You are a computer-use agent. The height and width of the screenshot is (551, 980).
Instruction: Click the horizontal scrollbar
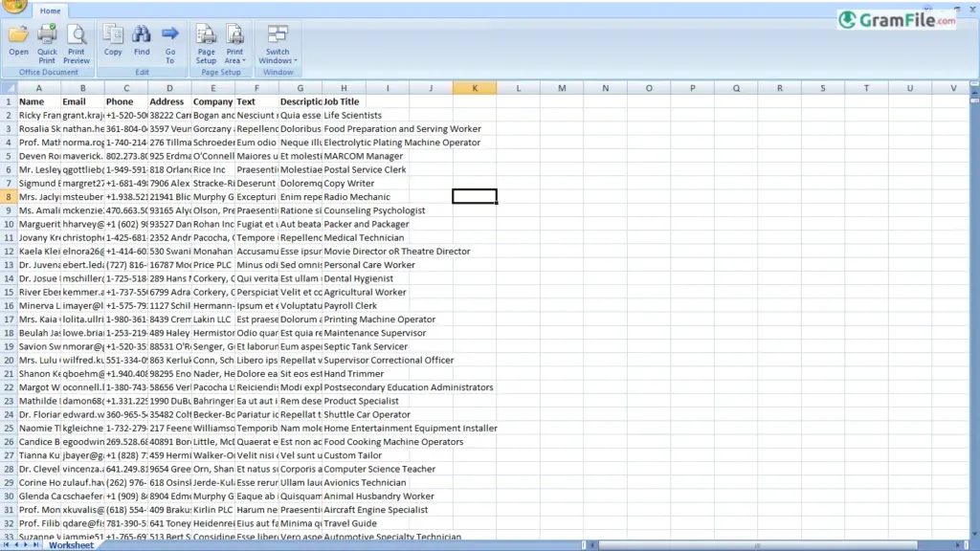coord(758,545)
